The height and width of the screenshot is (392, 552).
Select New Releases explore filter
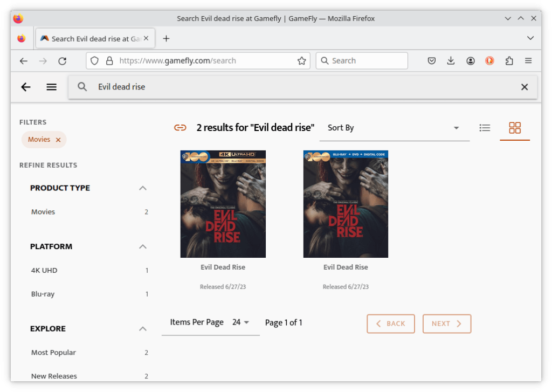point(89,376)
